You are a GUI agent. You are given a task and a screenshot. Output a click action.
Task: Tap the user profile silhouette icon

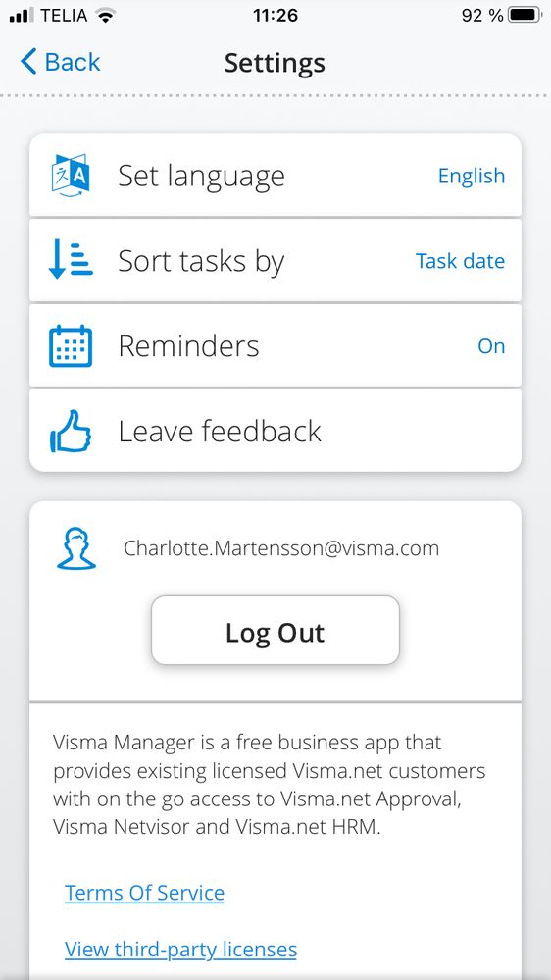[x=76, y=548]
